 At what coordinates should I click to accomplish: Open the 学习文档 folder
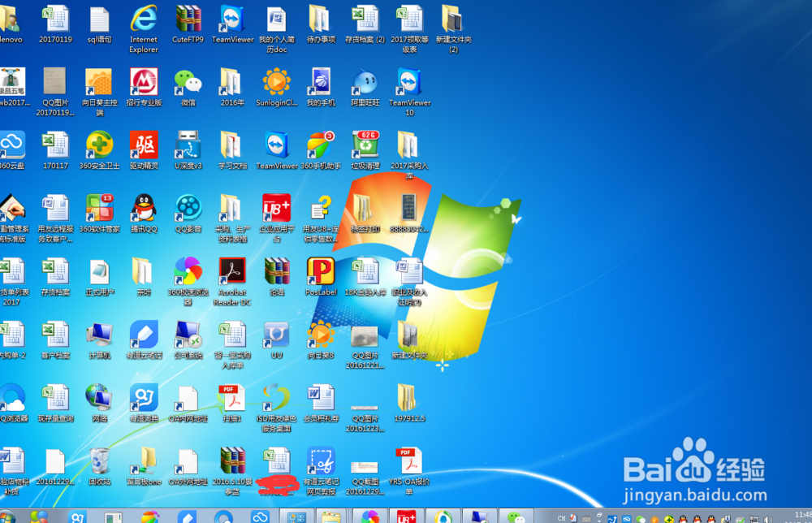click(x=232, y=151)
